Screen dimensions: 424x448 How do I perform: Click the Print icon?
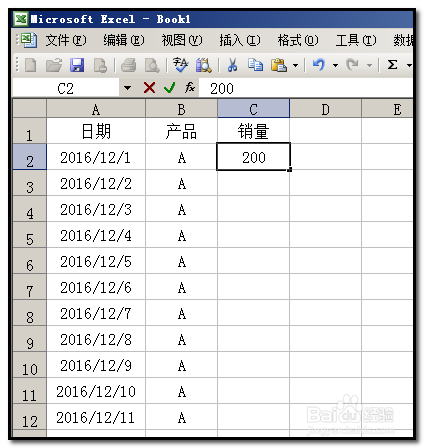tap(128, 65)
